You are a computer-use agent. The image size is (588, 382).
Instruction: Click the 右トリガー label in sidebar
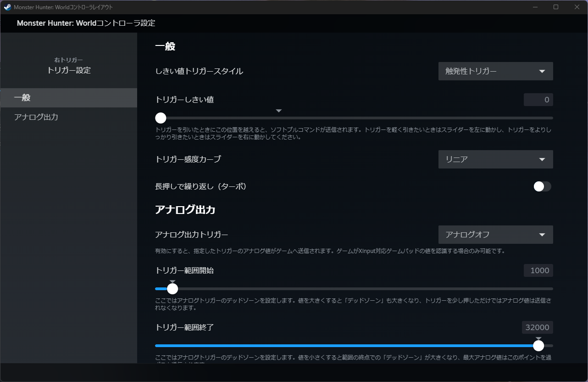(x=69, y=60)
